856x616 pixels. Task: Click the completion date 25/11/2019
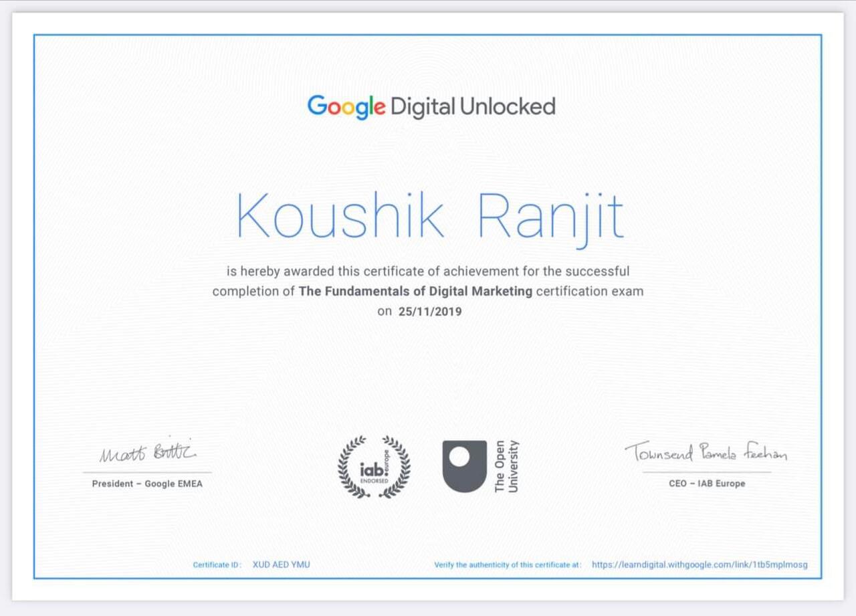click(x=430, y=311)
